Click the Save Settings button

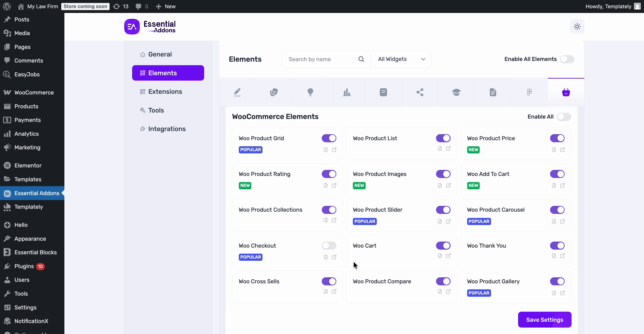click(544, 319)
